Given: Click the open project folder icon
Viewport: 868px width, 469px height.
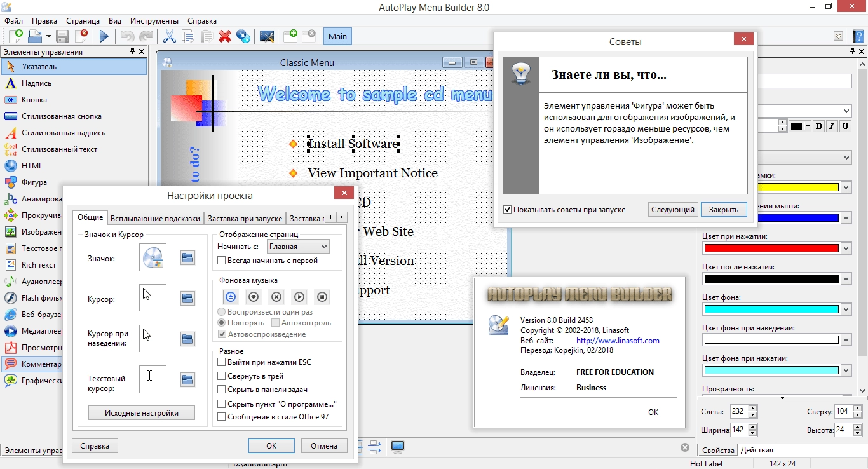Looking at the screenshot, I should (x=34, y=36).
